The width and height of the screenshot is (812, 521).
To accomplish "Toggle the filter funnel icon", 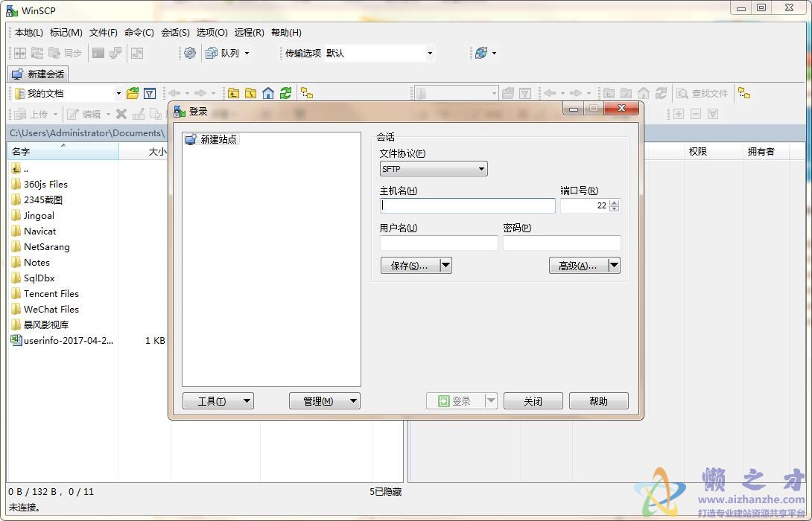I will click(x=150, y=93).
